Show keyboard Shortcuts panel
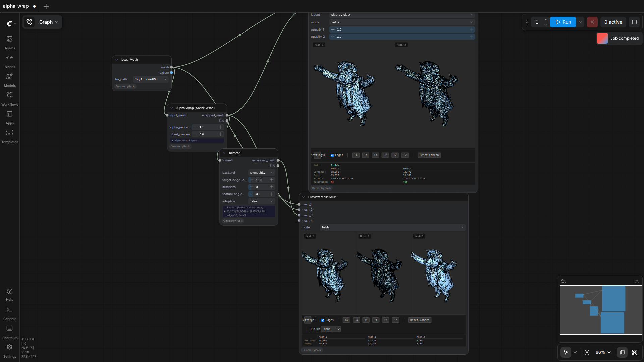Screen dimensions: 644x362 pos(10,332)
